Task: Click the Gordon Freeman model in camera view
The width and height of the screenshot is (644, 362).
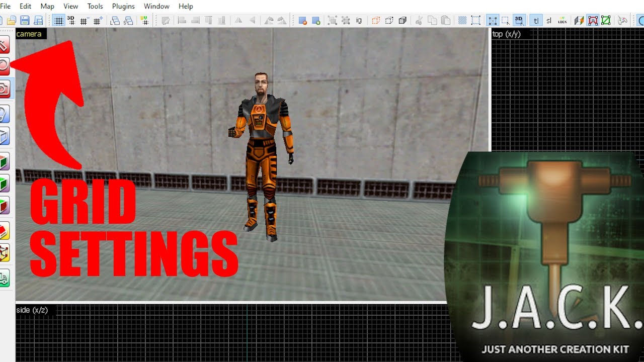Action: coord(261,156)
